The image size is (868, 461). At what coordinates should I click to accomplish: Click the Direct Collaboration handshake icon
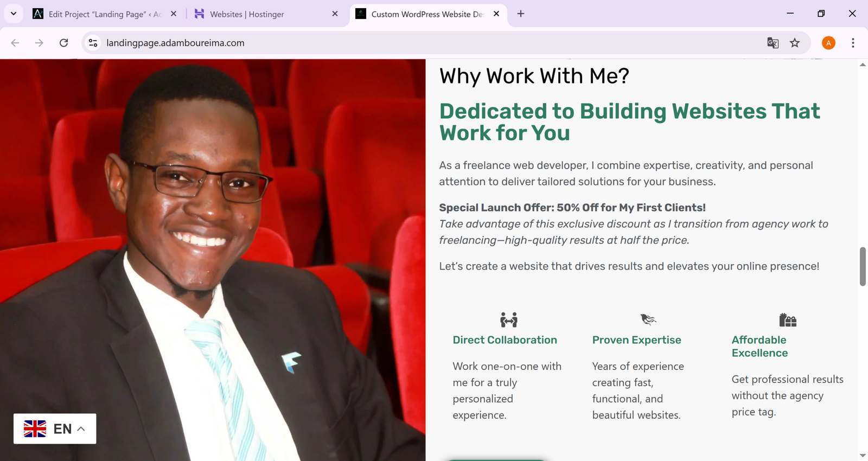pyautogui.click(x=508, y=320)
